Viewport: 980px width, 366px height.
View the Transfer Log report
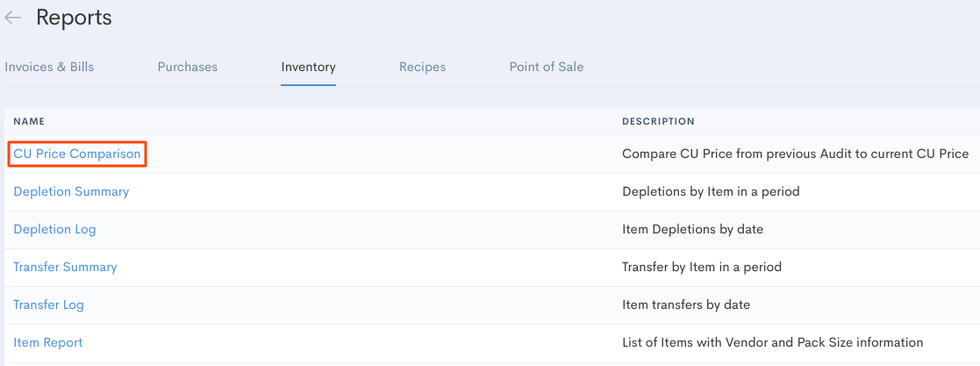click(49, 305)
